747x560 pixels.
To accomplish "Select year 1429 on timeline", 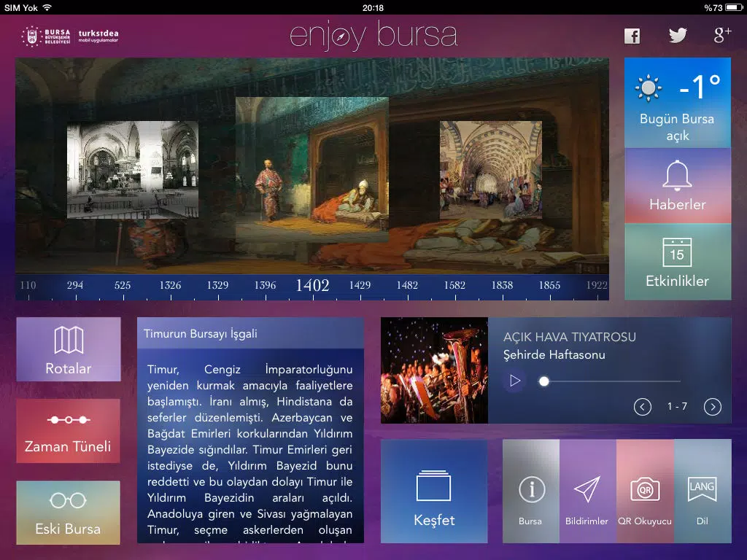I will pos(360,285).
